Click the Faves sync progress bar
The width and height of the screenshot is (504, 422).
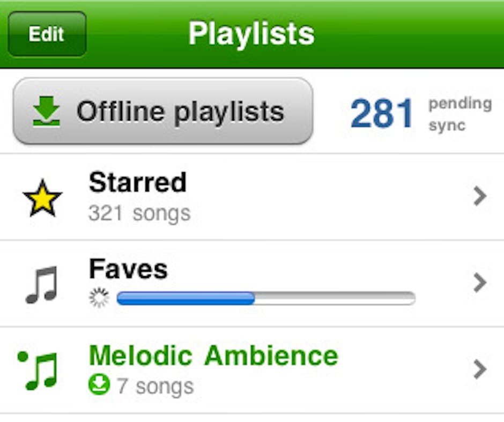point(265,298)
